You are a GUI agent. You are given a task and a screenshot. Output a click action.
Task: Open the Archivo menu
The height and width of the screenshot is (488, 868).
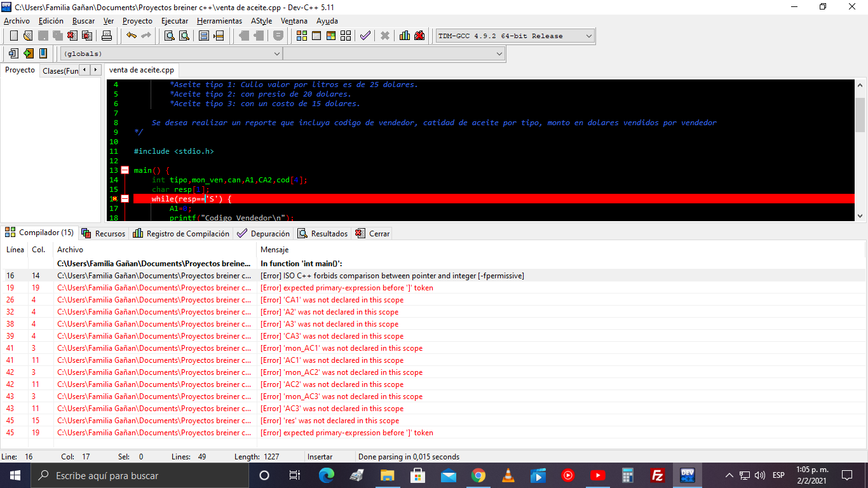click(x=17, y=21)
